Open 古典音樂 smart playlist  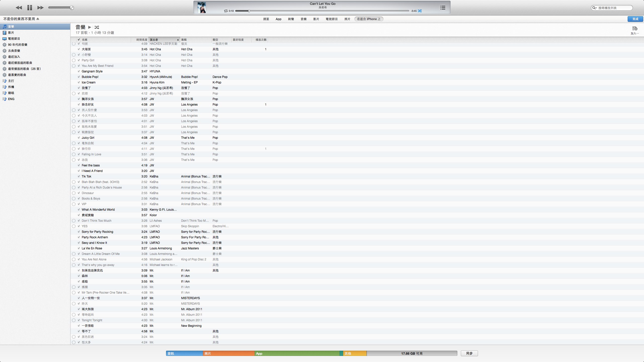pos(35,51)
